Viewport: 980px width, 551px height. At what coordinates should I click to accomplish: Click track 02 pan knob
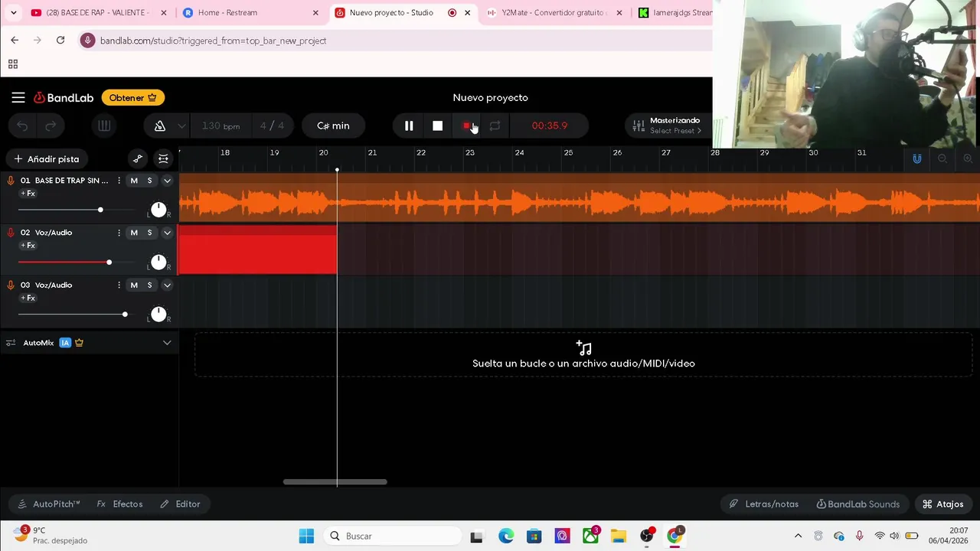click(158, 262)
